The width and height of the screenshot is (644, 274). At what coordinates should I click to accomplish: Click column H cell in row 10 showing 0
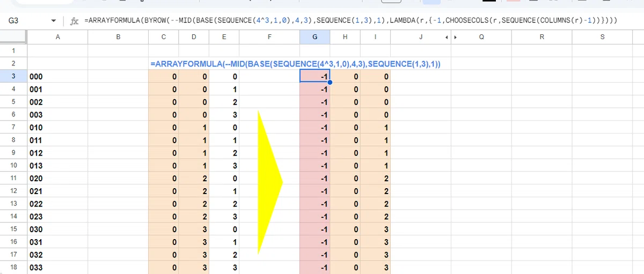pos(345,166)
